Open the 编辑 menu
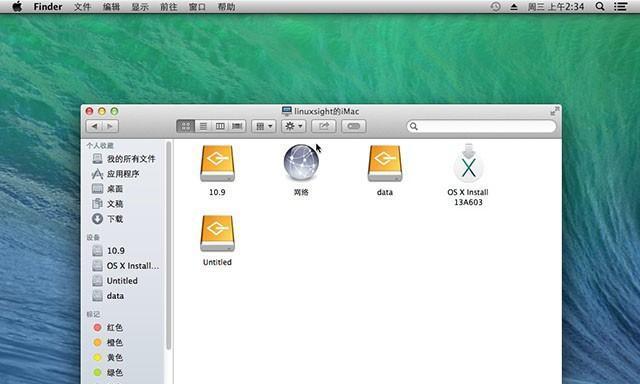640x384 pixels. 111,7
